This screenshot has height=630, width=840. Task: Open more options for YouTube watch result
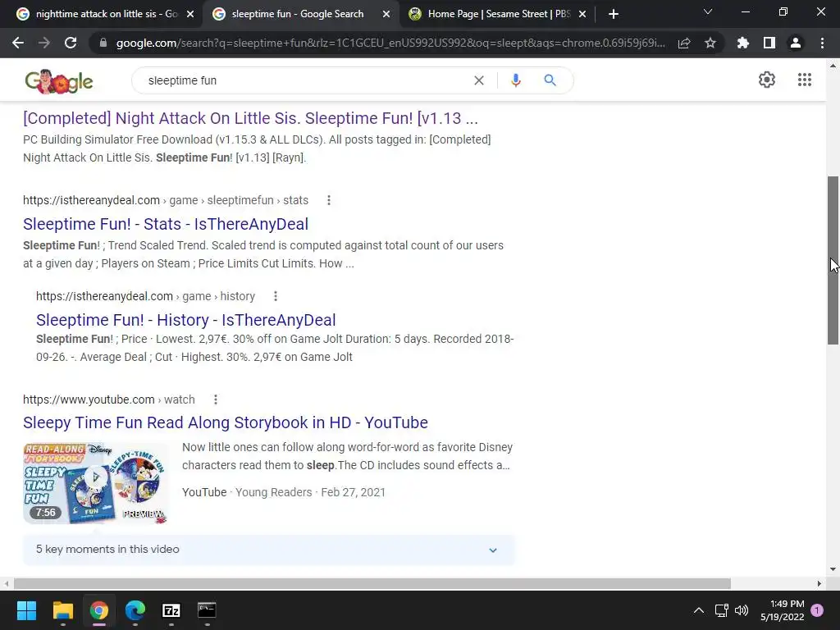(216, 399)
